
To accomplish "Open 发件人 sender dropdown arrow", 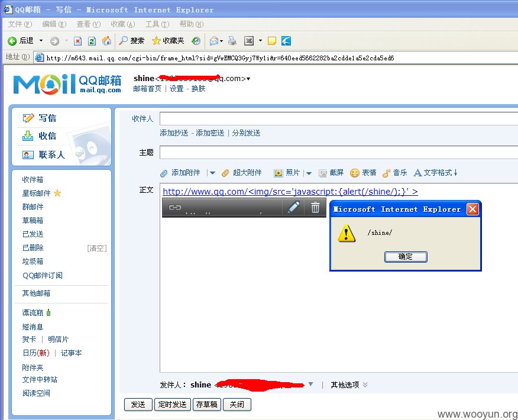I will 310,385.
